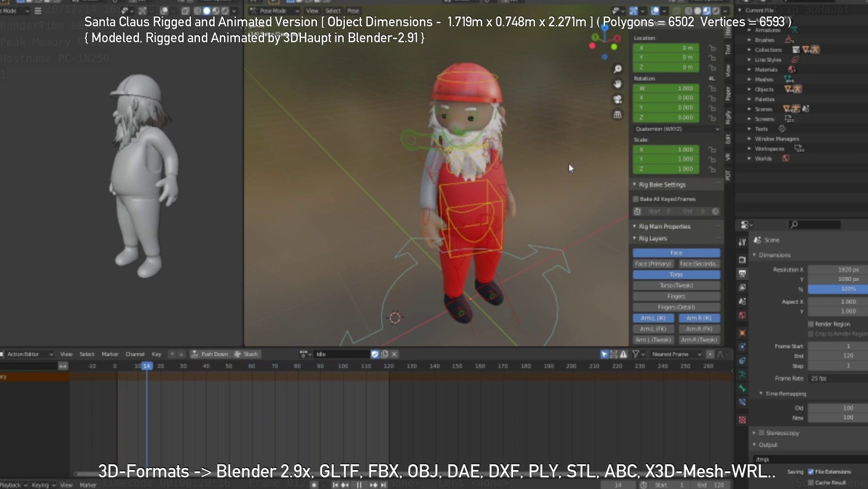Viewport: 868px width, 489px height.
Task: Click the pause button in playback controls
Action: (x=358, y=485)
